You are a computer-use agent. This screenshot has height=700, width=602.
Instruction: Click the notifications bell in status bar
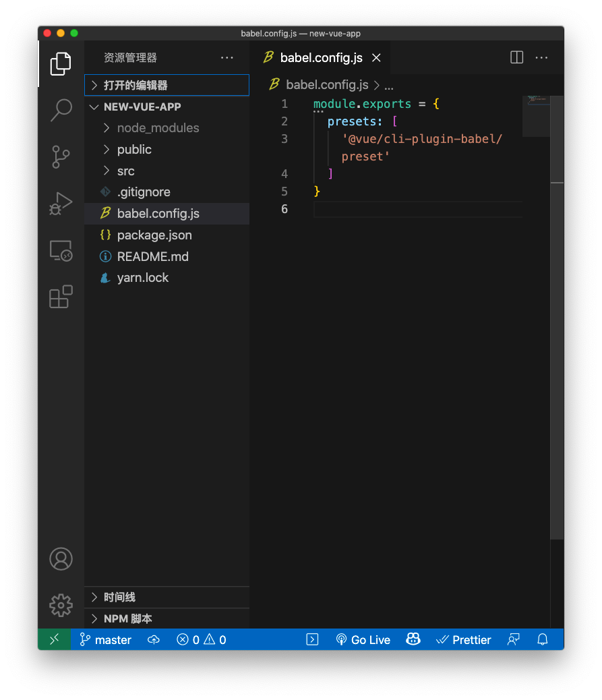point(542,640)
